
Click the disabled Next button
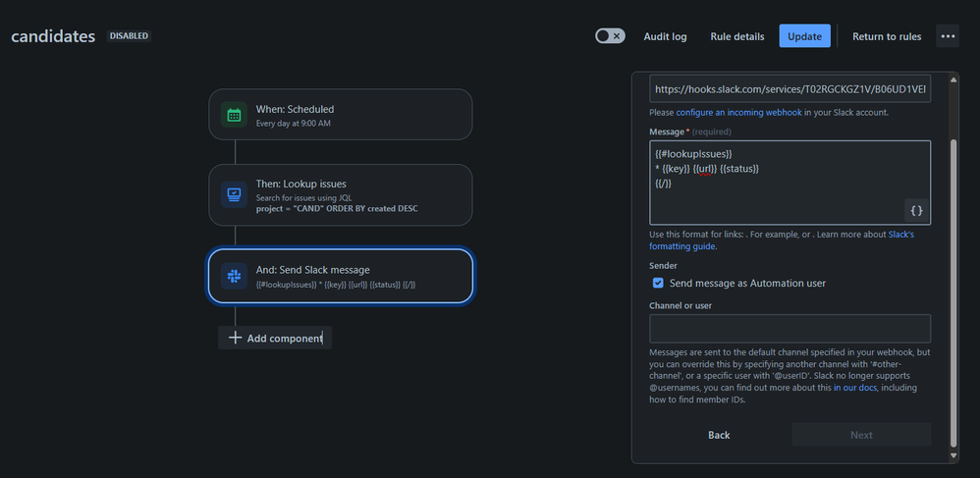point(861,435)
